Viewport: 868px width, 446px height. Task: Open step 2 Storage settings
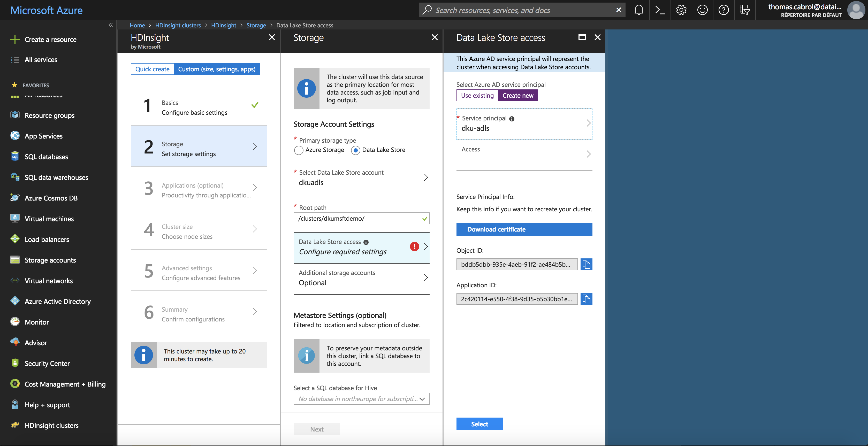coord(199,146)
